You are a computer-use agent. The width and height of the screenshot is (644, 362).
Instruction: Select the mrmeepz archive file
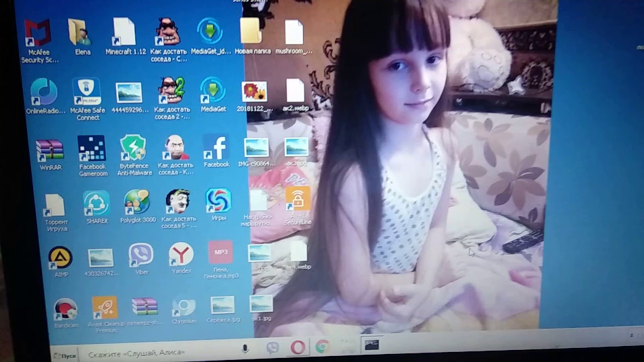144,307
